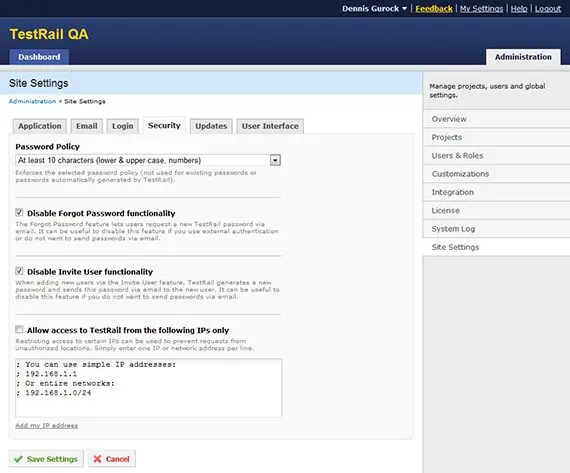Click the Disable Invite User functionality label
This screenshot has height=473, width=570.
tap(90, 272)
